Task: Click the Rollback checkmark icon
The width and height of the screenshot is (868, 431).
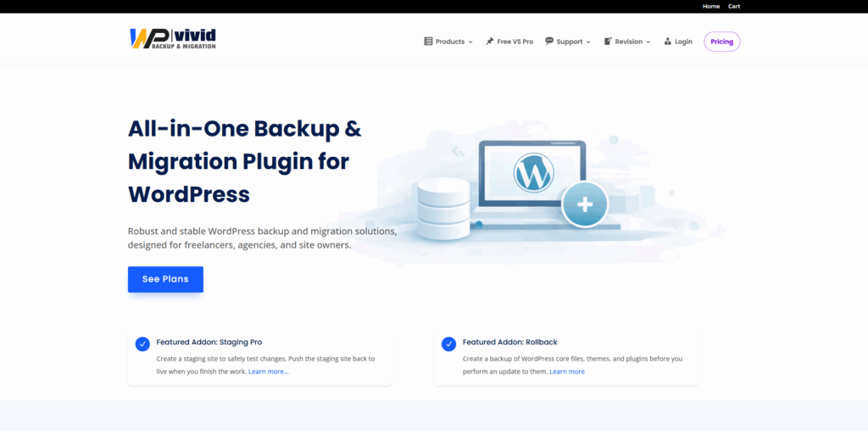Action: click(448, 344)
